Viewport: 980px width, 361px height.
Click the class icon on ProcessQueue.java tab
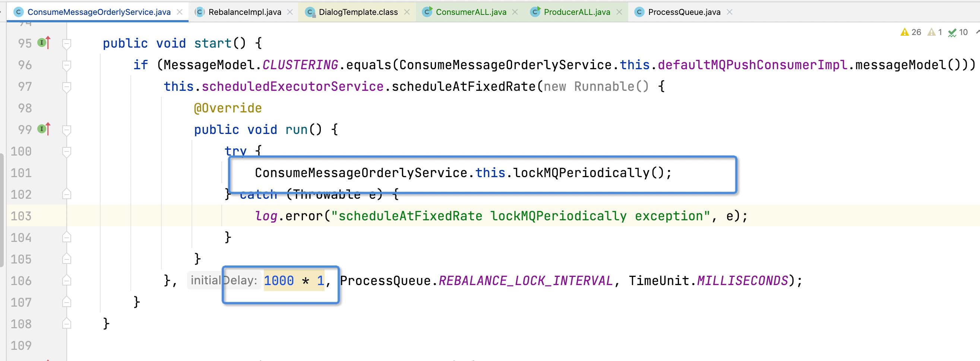point(639,12)
